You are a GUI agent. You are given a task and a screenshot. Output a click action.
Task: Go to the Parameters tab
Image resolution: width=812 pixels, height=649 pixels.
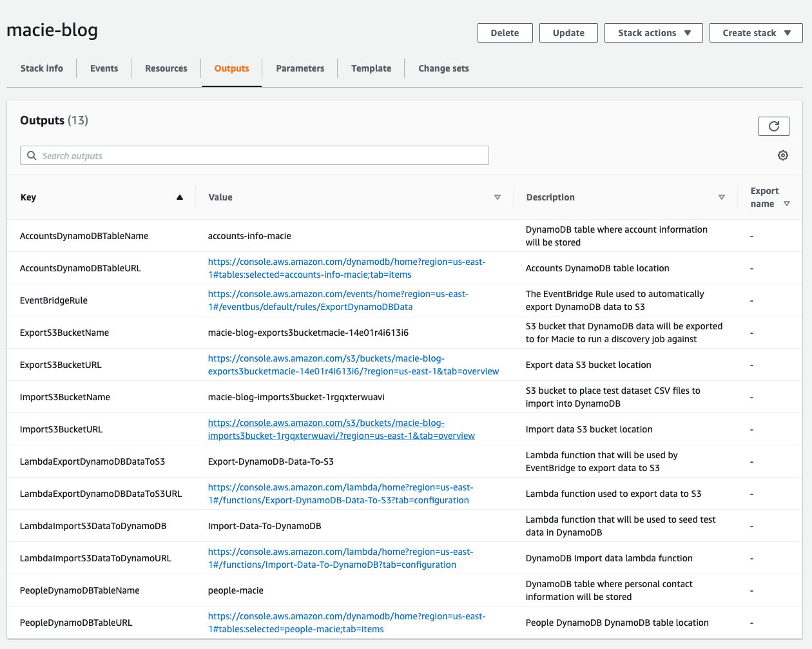(x=300, y=68)
